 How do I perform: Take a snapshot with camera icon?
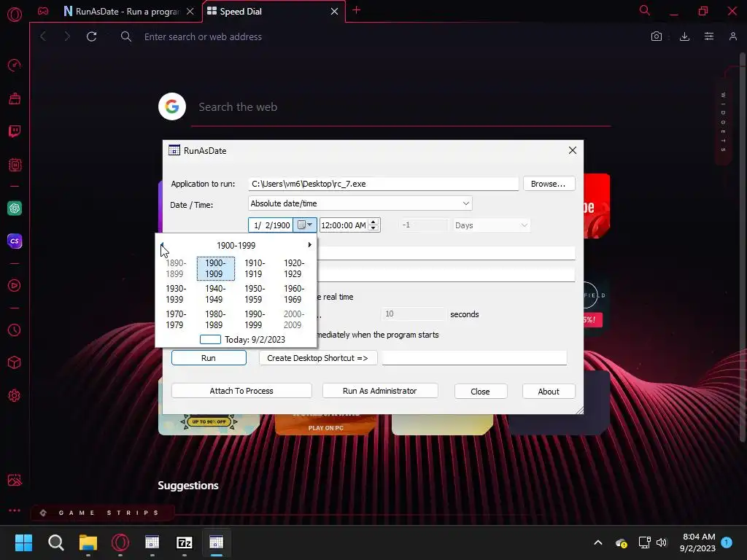point(657,36)
